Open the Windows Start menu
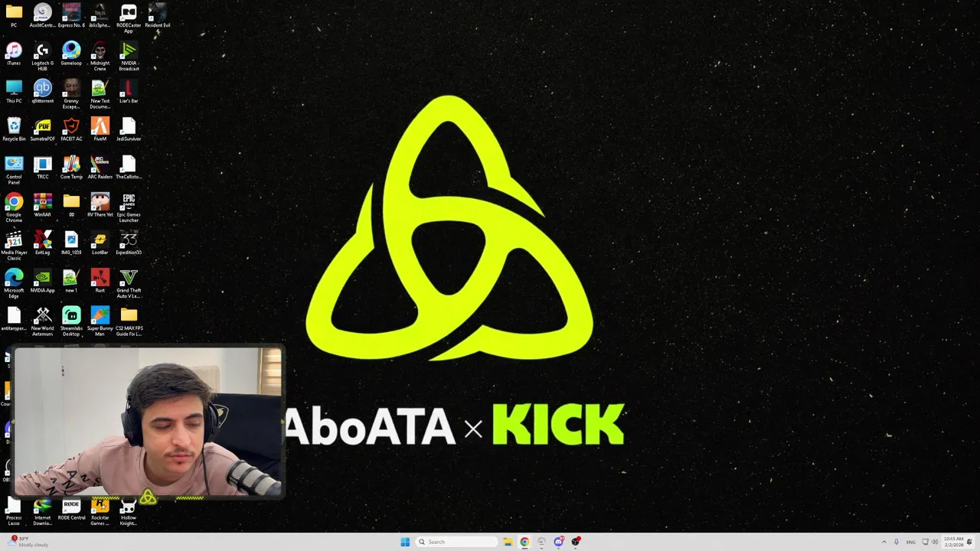The image size is (980, 551). (x=405, y=542)
